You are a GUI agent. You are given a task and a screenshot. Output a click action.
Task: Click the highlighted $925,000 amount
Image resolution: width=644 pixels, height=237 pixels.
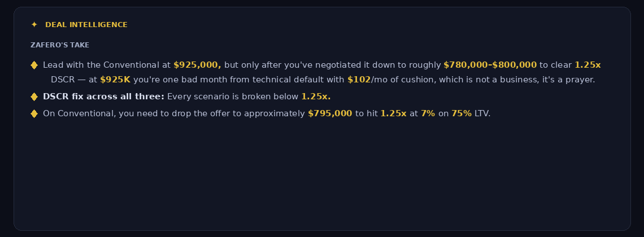[x=197, y=65]
